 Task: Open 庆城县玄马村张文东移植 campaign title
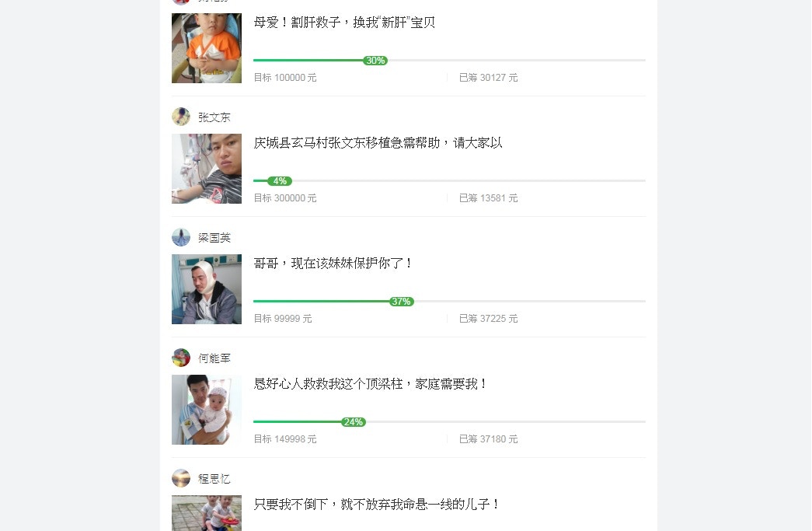click(x=378, y=143)
